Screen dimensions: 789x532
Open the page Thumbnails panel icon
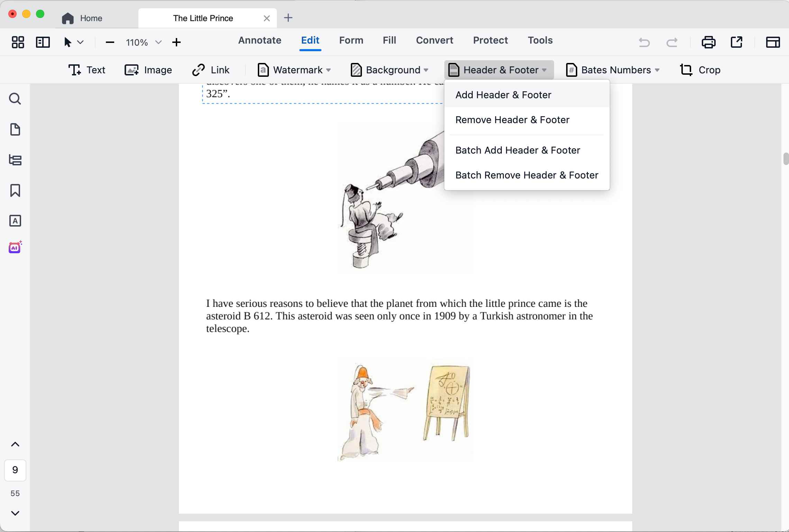pos(15,130)
